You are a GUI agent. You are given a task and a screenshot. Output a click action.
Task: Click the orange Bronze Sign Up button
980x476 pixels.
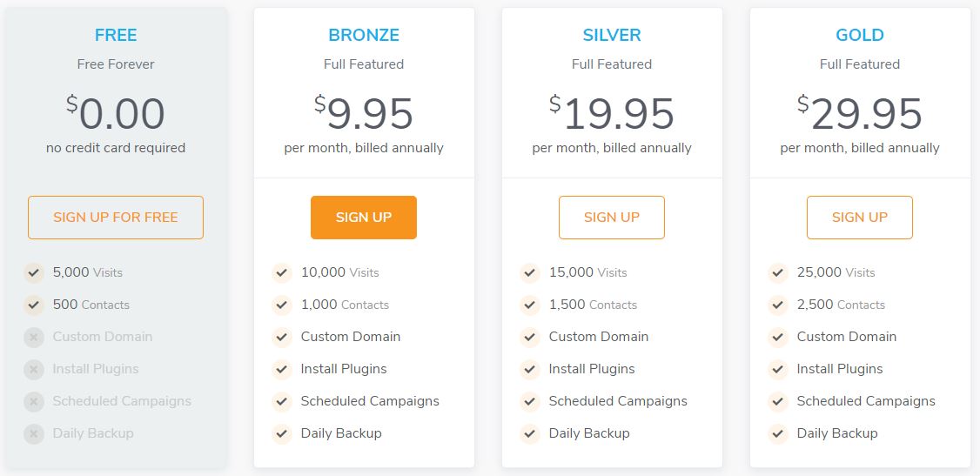pos(364,218)
